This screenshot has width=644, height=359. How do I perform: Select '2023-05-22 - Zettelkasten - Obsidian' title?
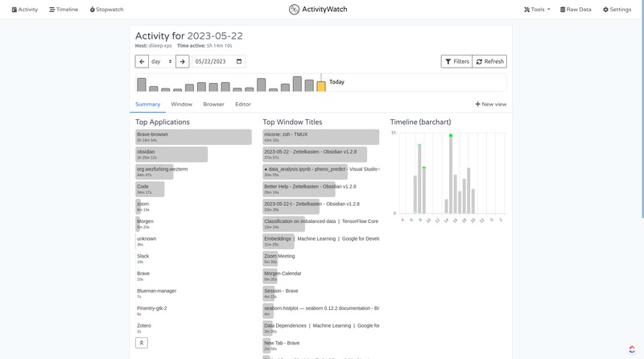[x=315, y=155]
